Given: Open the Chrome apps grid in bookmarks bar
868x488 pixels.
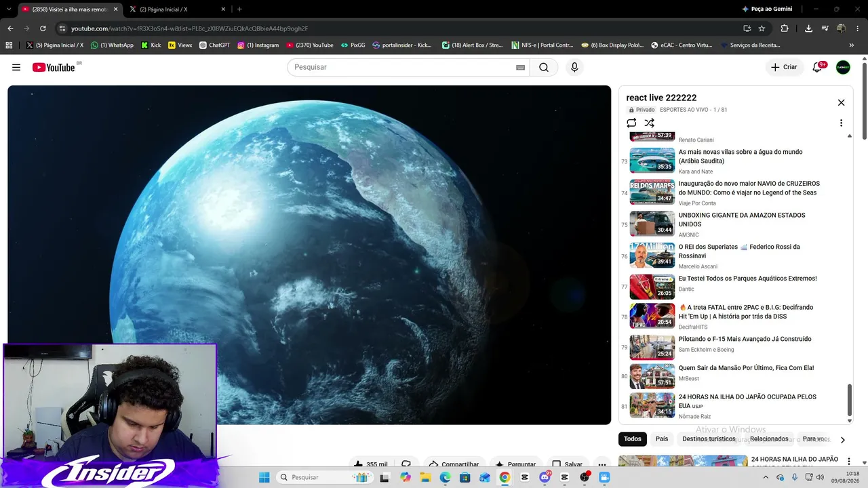Looking at the screenshot, I should (9, 45).
